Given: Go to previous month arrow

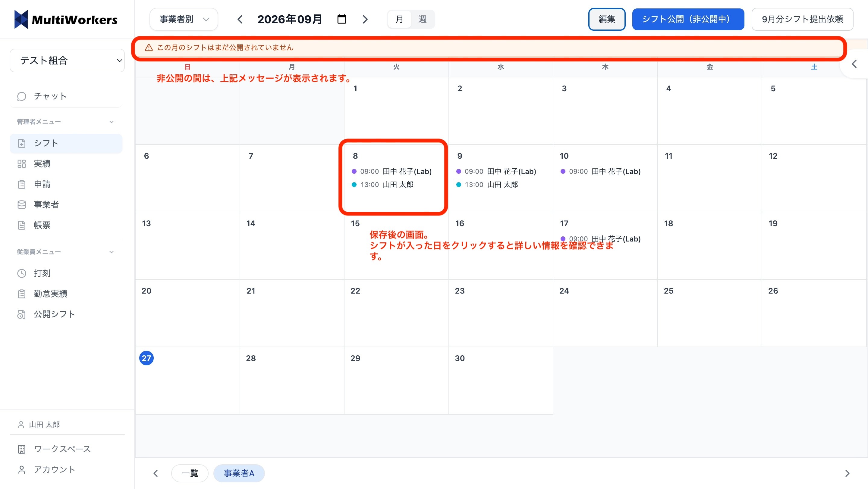Looking at the screenshot, I should [240, 19].
